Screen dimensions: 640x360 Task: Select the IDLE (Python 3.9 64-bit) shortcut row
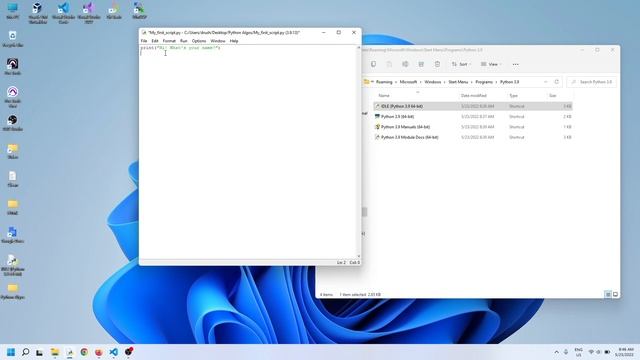click(473, 106)
